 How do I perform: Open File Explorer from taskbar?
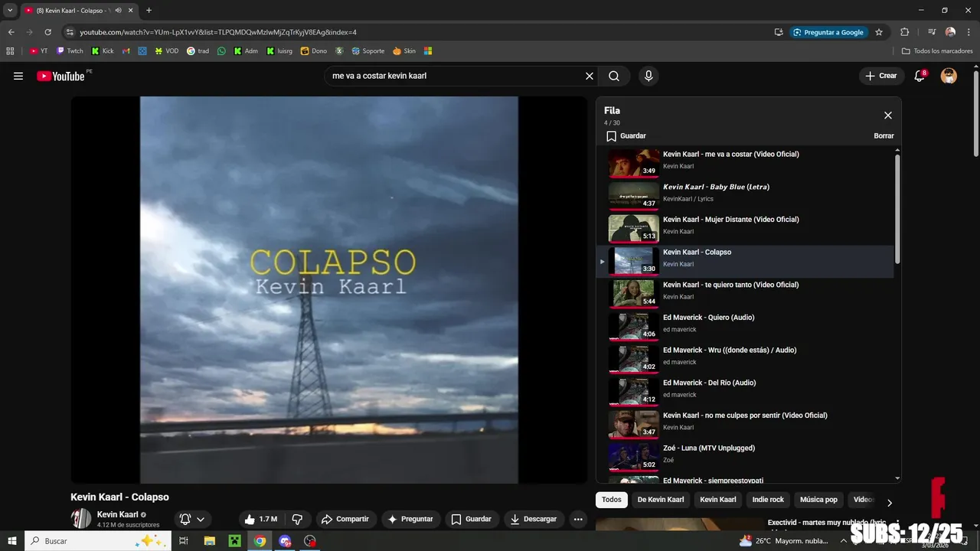point(209,541)
